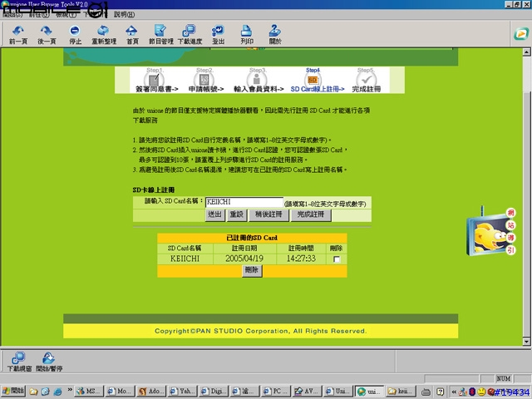
Task: Switch to the Yah... taskbar window
Action: (183, 392)
